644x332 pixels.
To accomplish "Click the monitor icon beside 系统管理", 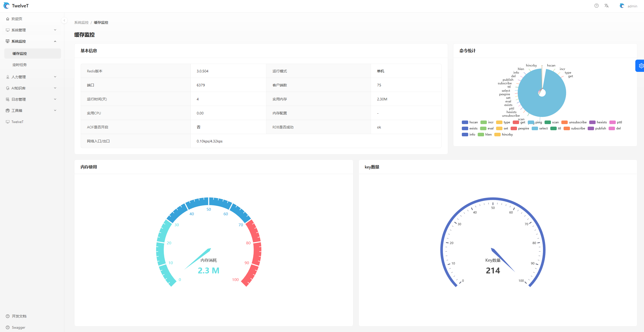I will pyautogui.click(x=8, y=30).
